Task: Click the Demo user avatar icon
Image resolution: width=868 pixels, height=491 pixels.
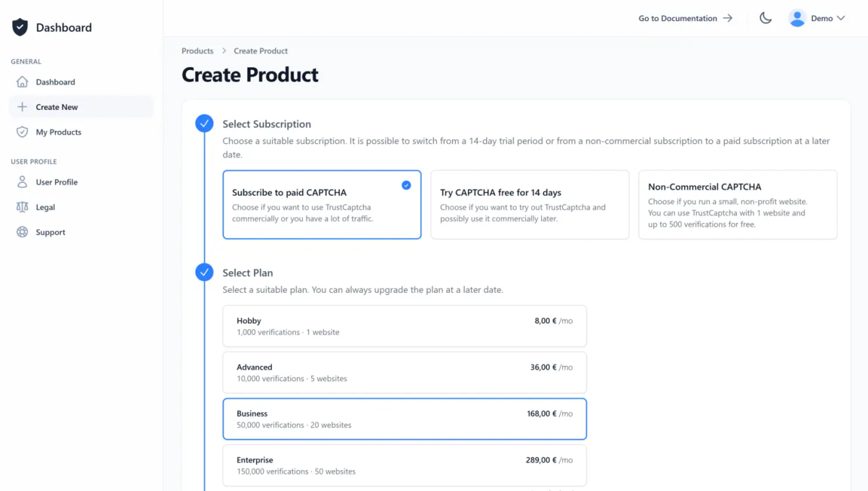Action: click(x=797, y=18)
